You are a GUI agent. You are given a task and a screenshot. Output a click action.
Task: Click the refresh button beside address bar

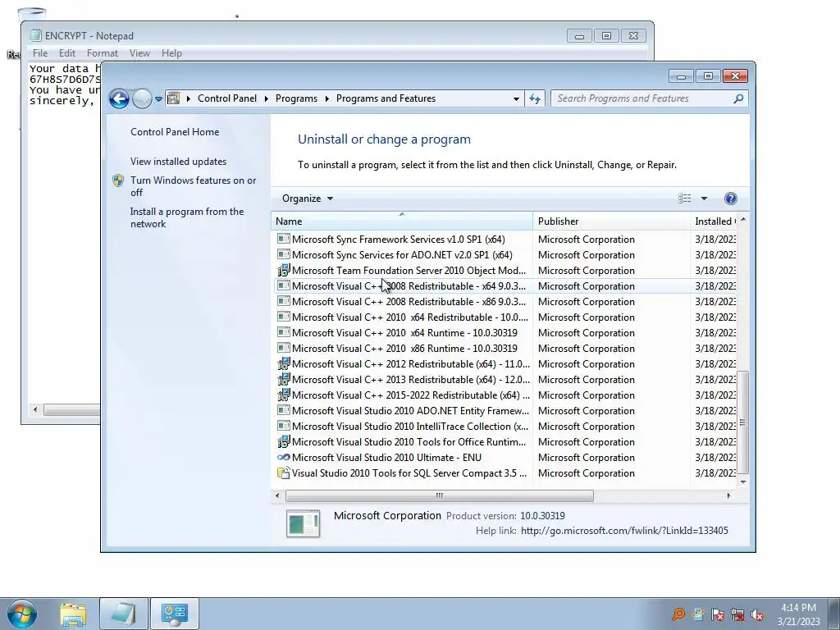click(535, 98)
